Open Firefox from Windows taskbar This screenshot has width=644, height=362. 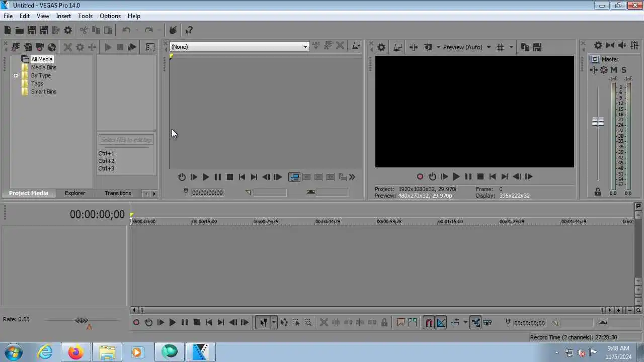click(76, 352)
